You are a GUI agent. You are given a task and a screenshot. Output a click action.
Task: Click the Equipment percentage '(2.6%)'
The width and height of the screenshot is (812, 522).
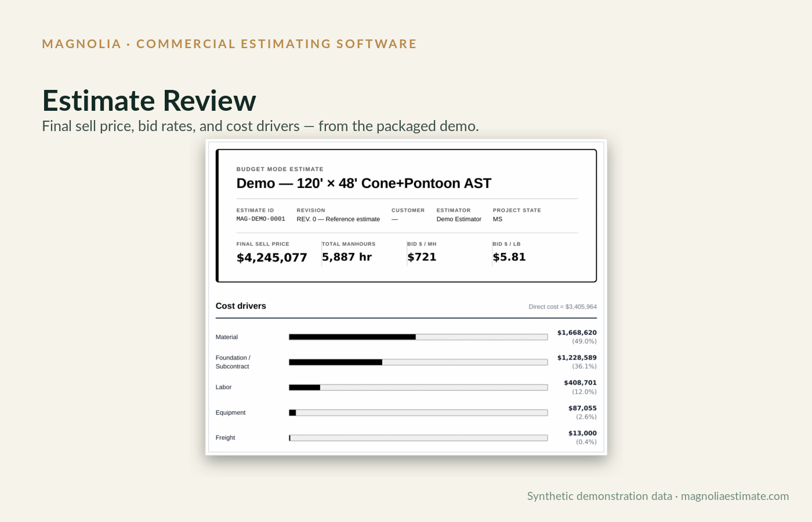(x=586, y=417)
